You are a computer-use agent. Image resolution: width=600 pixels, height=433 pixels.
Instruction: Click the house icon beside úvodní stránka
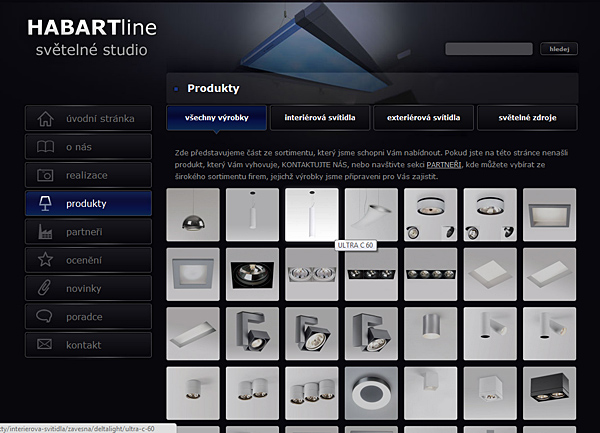(45, 119)
